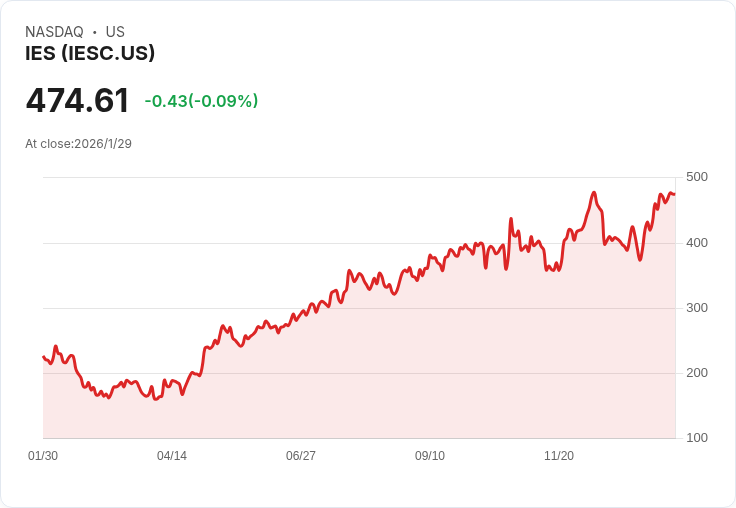This screenshot has height=508, width=736.
Task: Select the NASDAQ exchange label
Action: tap(54, 32)
